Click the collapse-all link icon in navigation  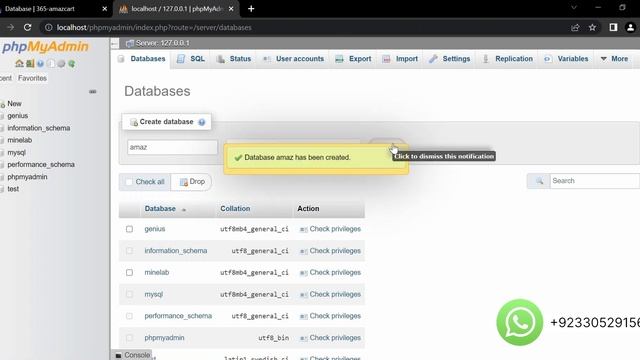coord(93,91)
